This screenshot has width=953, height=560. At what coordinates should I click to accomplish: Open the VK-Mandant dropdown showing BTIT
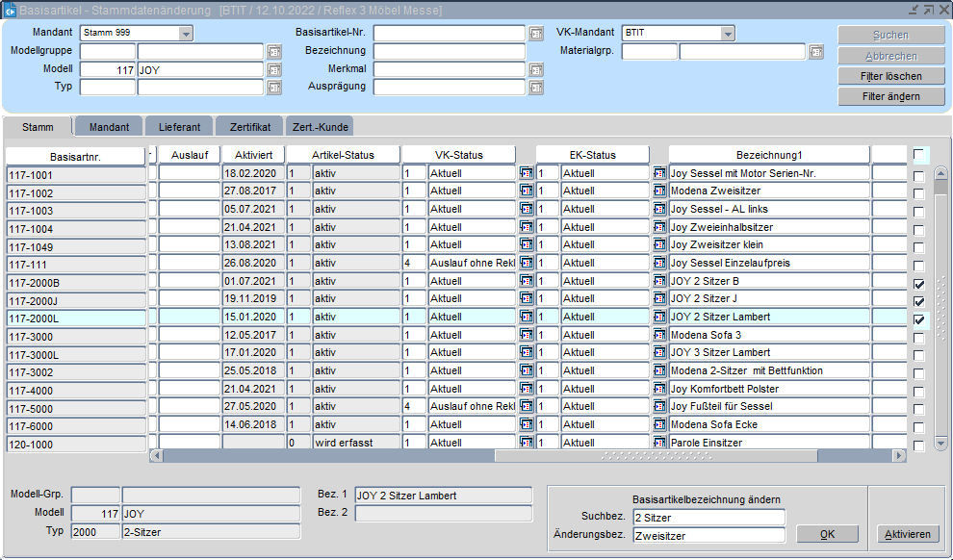(728, 34)
